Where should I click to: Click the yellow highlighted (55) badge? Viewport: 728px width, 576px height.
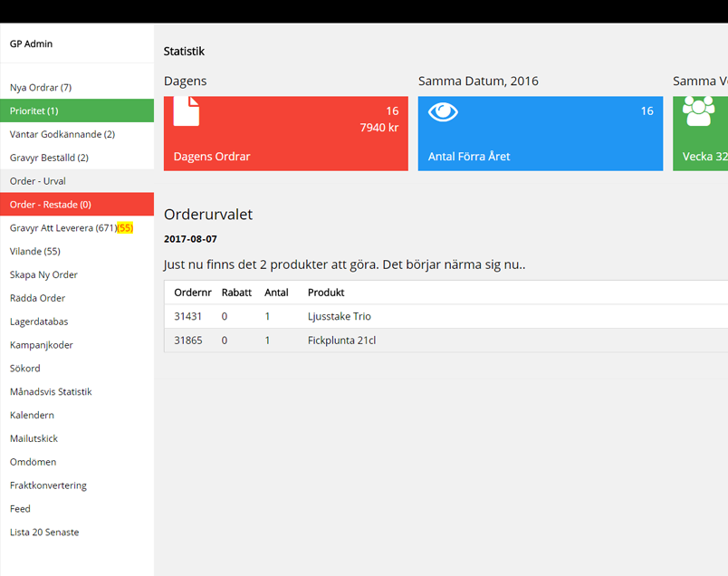click(x=126, y=228)
